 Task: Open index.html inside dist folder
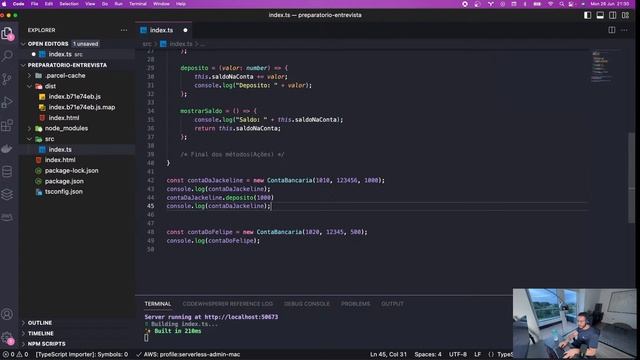click(x=64, y=118)
